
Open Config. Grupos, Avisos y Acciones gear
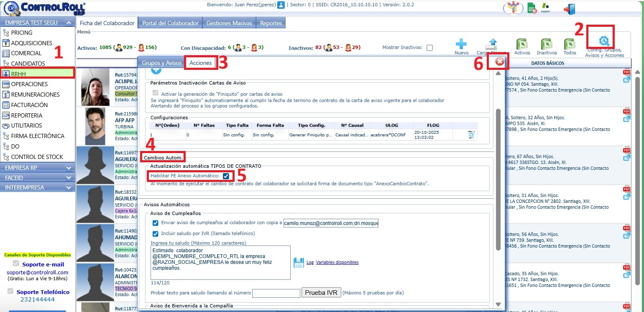pyautogui.click(x=604, y=41)
